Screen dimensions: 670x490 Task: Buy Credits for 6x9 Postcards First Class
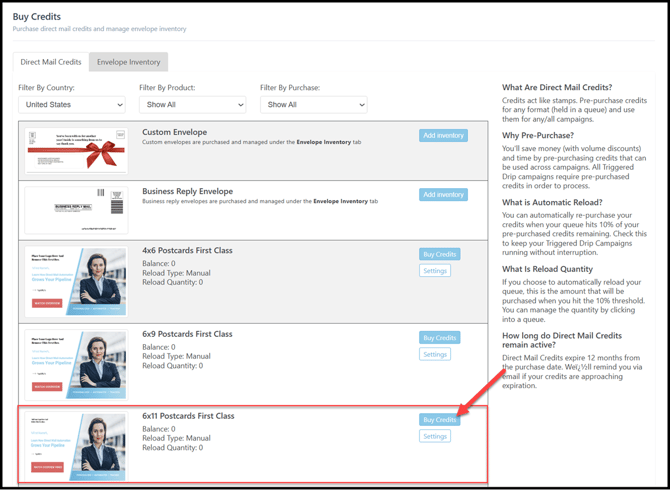(x=440, y=337)
